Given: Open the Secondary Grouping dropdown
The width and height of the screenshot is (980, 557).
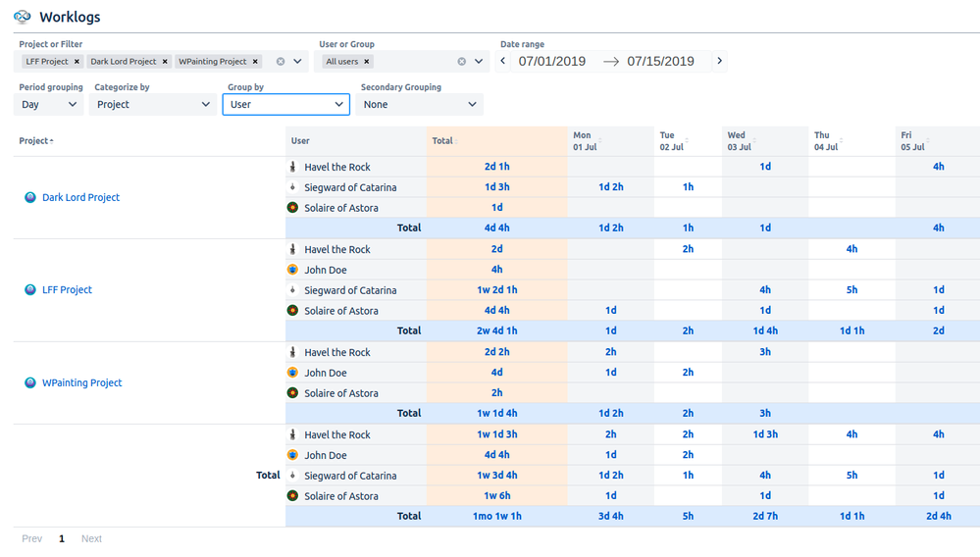Looking at the screenshot, I should pyautogui.click(x=419, y=104).
